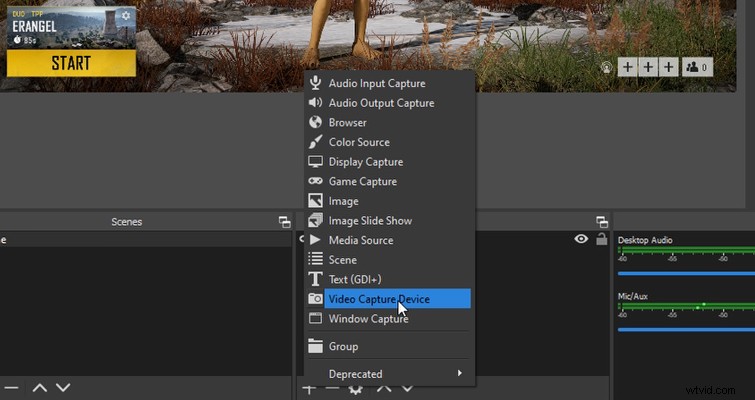
Task: Click the yellow START button in game
Action: tap(71, 63)
